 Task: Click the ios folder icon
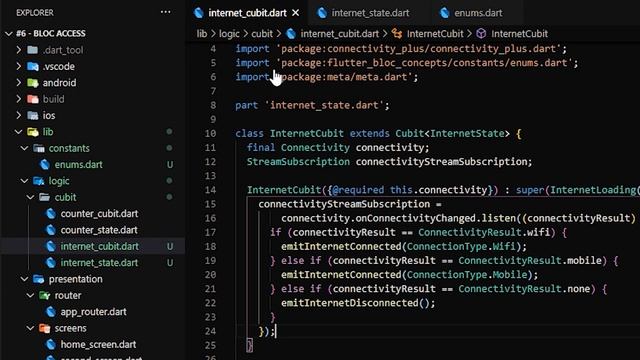click(33, 115)
